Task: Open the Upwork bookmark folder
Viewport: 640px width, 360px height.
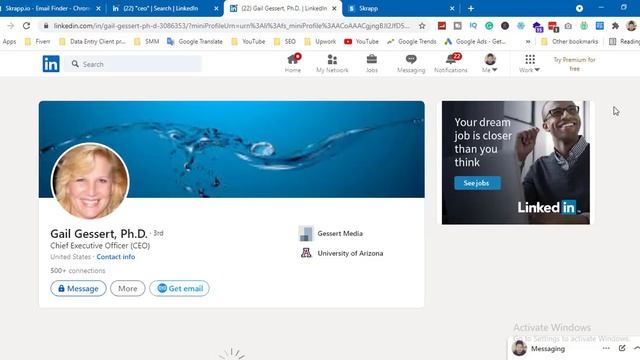Action: [x=320, y=42]
